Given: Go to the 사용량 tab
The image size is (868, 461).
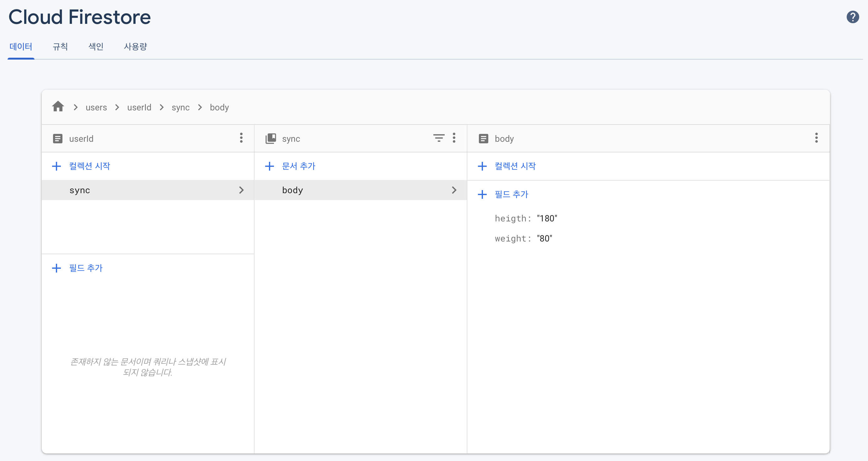Looking at the screenshot, I should pos(136,46).
